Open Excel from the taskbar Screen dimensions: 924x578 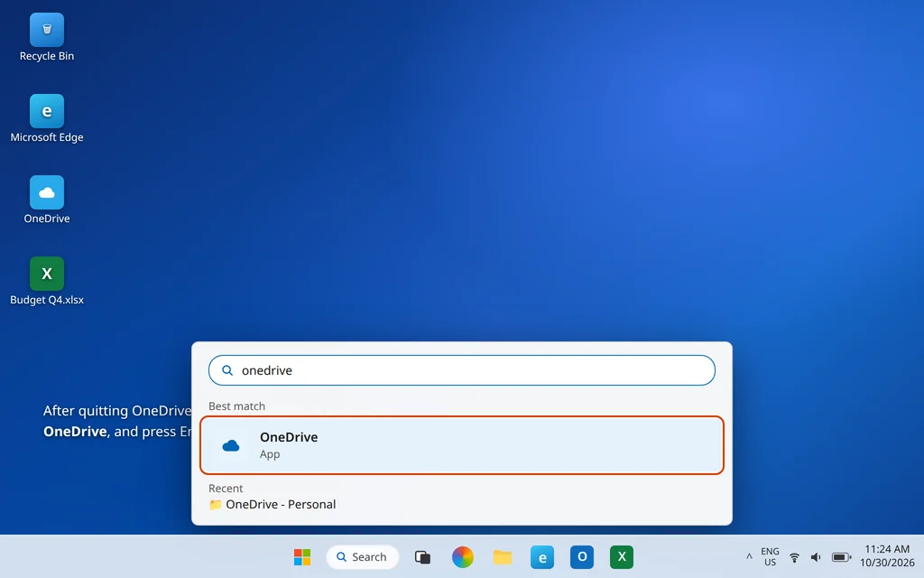[622, 556]
